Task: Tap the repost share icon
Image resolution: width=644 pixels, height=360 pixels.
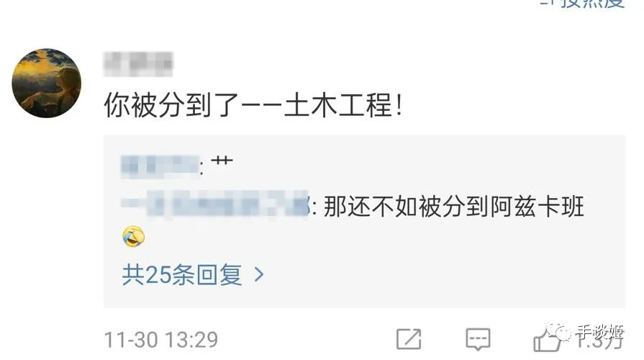Action: (x=409, y=338)
